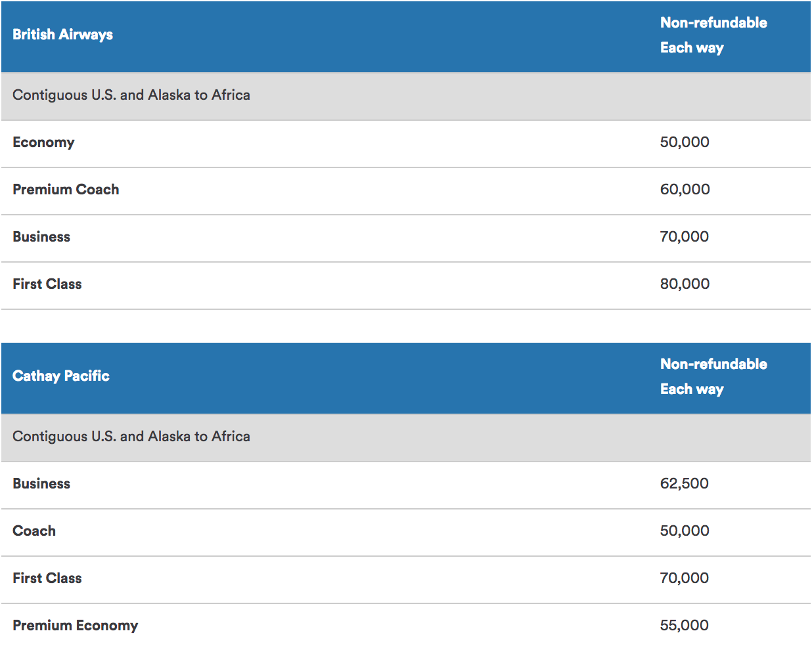This screenshot has width=812, height=650.
Task: Click Non-refundable column header in Cathay Pacific table
Action: pyautogui.click(x=713, y=364)
